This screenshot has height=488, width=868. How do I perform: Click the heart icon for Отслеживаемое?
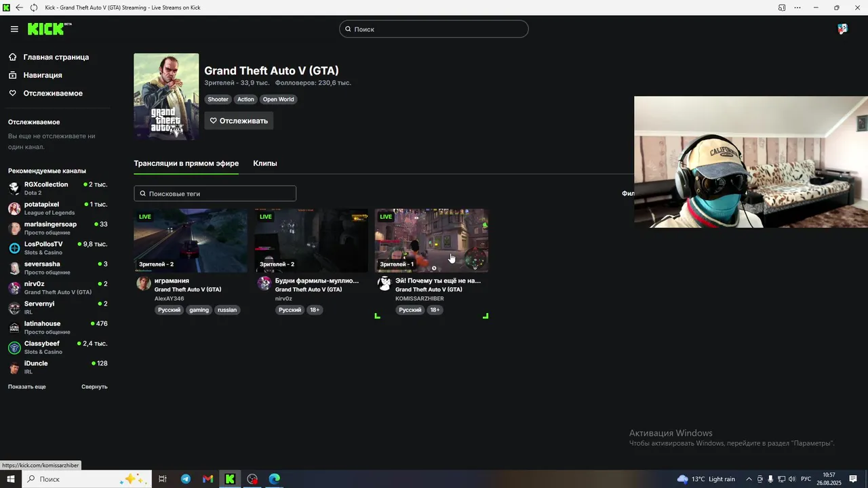click(13, 94)
